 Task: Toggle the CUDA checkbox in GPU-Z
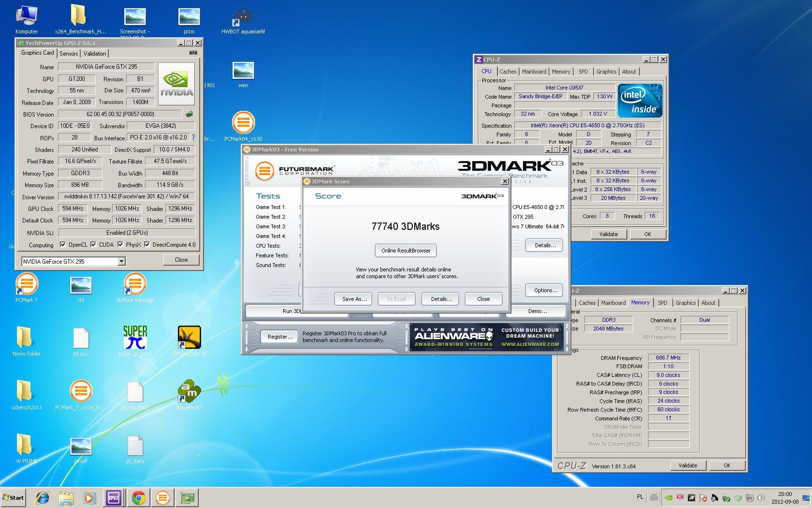click(x=93, y=244)
